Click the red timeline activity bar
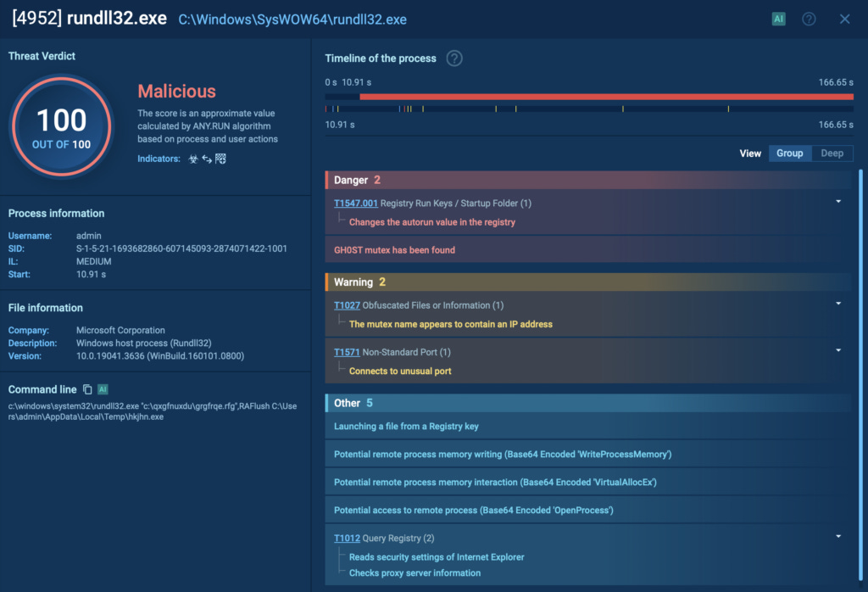868x592 pixels. 606,97
